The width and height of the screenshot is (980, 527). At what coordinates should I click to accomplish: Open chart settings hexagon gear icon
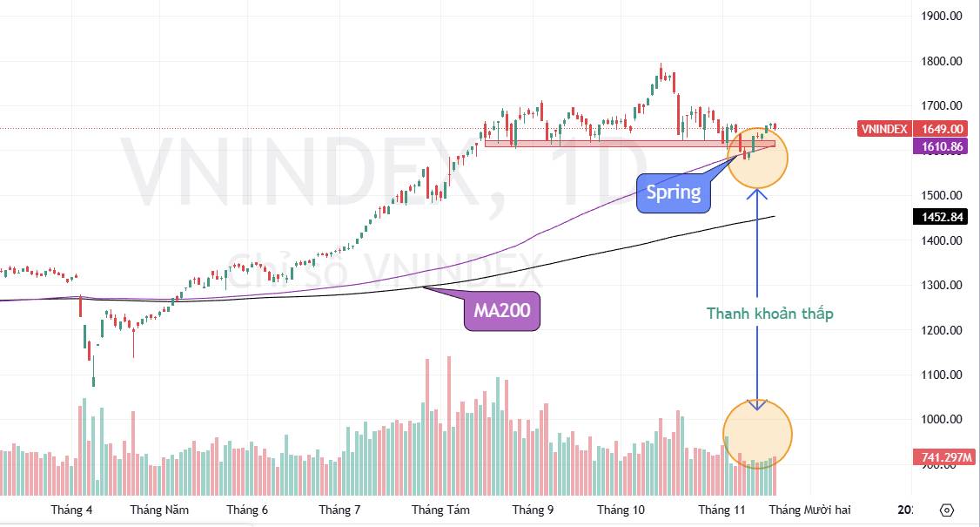click(x=947, y=510)
